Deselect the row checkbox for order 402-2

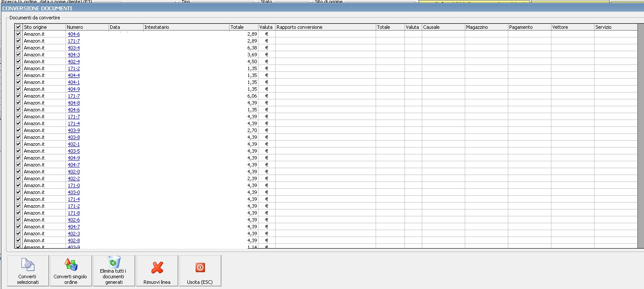(x=18, y=178)
